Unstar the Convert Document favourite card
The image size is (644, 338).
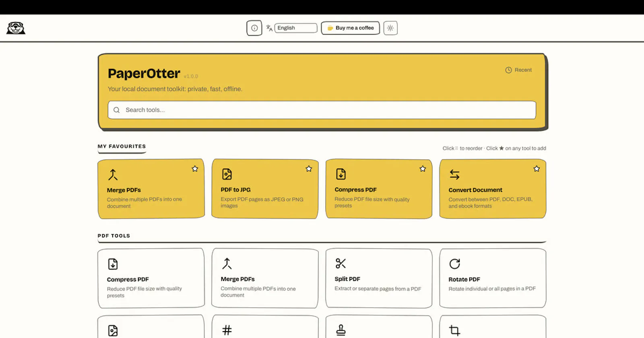(x=537, y=169)
